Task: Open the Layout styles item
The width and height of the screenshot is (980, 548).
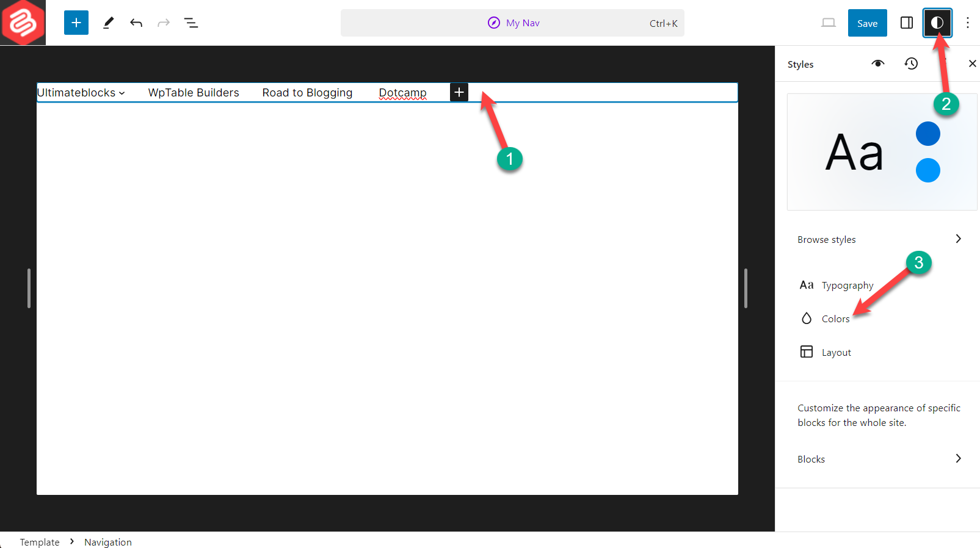Action: pos(836,352)
